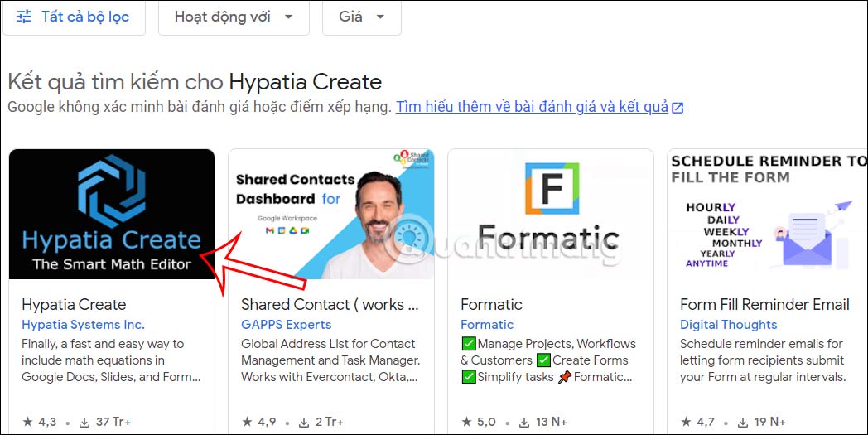
Task: Click the red pushpin icon before Formatic...
Action: 565,377
